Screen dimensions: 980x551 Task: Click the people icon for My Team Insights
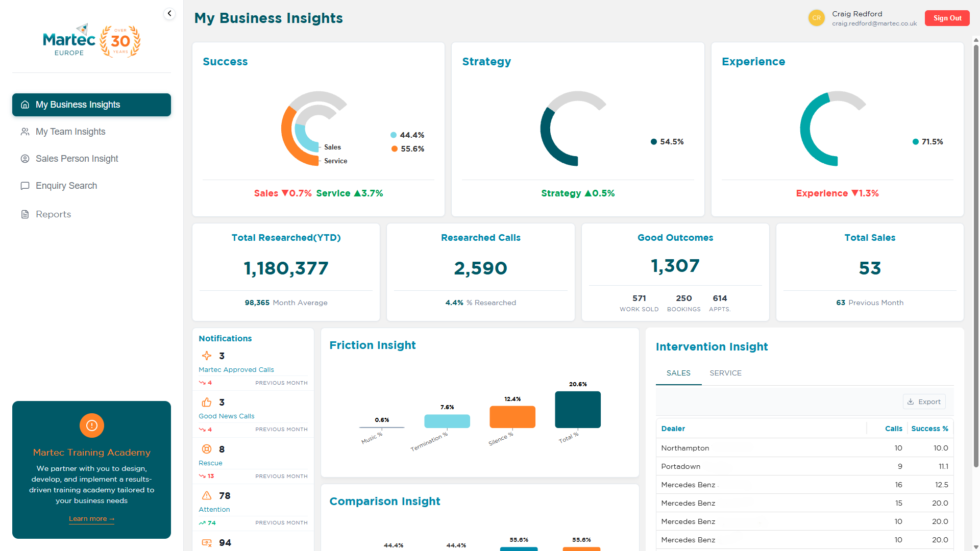coord(25,132)
